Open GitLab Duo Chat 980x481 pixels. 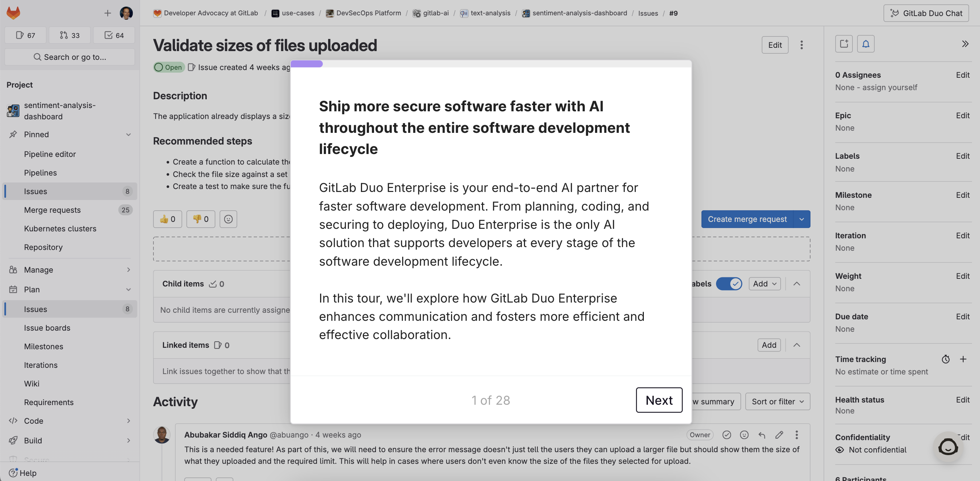click(926, 14)
